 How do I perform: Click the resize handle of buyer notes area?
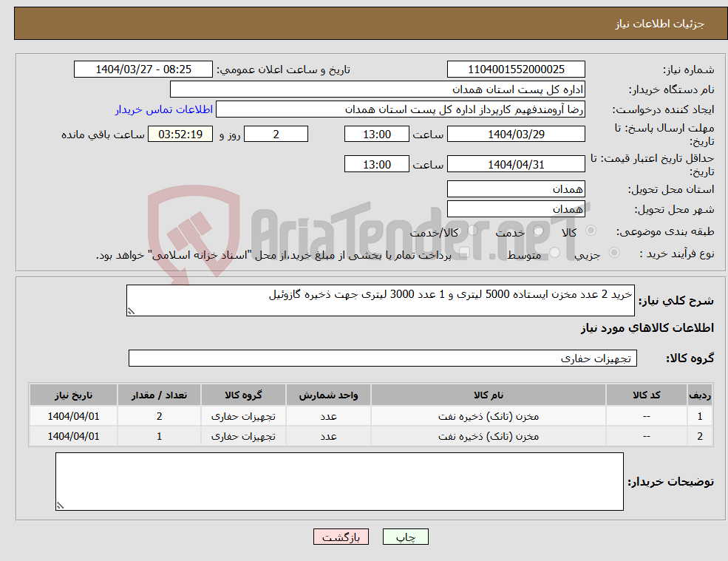pos(60,506)
